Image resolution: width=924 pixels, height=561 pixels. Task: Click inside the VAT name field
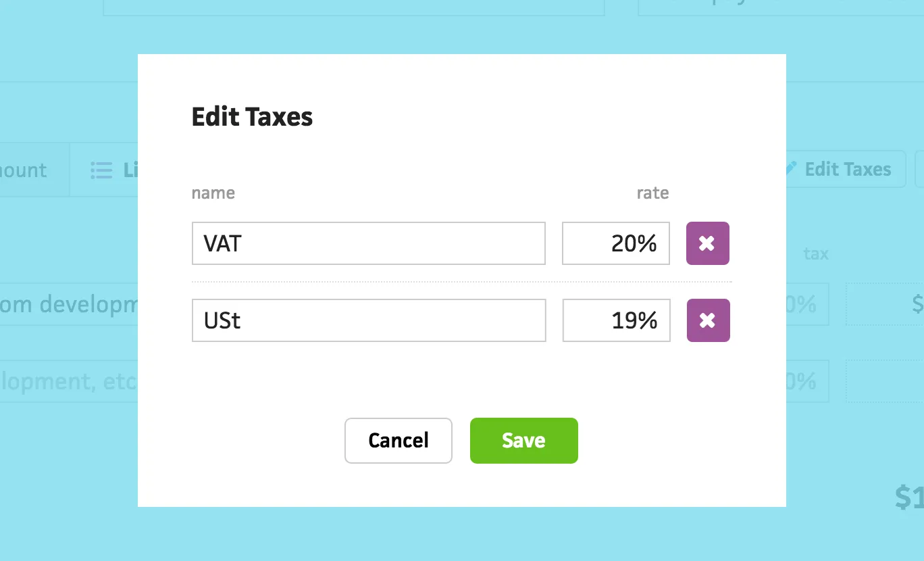[x=369, y=243]
